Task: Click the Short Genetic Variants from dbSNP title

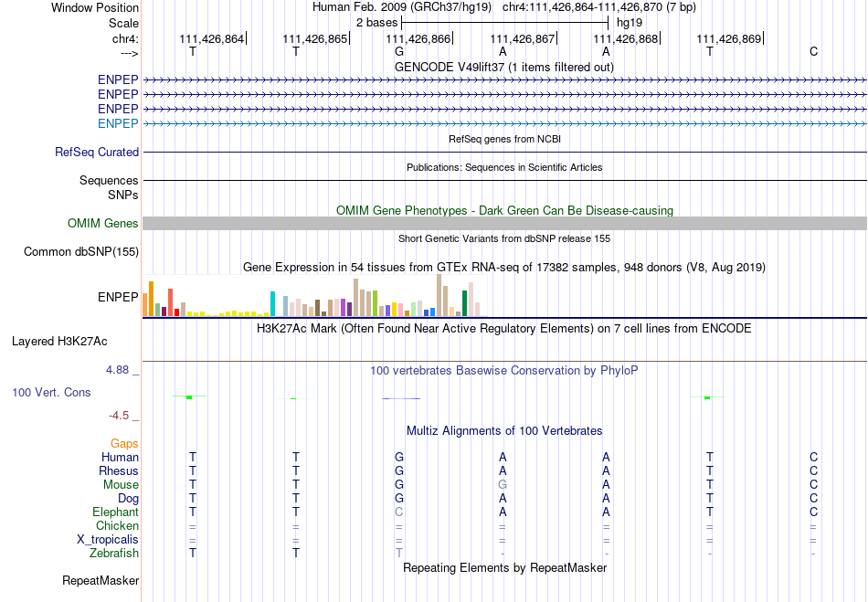Action: pyautogui.click(x=504, y=239)
